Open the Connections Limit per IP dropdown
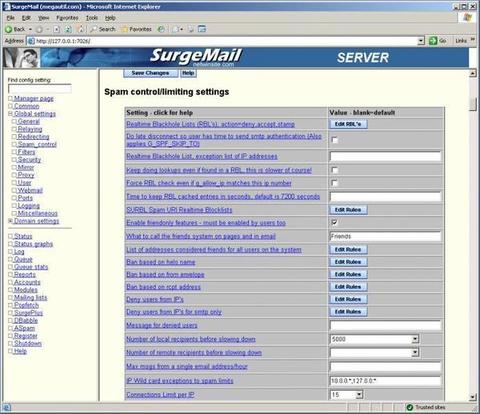The width and height of the screenshot is (480, 414). 359,395
